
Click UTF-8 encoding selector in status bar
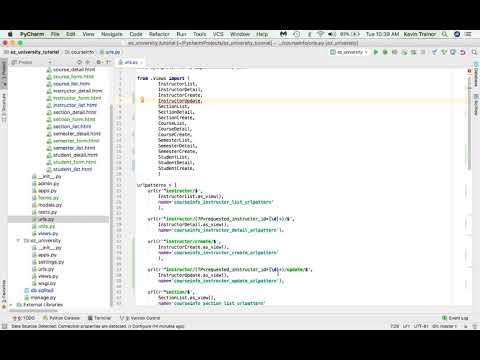coord(420,326)
